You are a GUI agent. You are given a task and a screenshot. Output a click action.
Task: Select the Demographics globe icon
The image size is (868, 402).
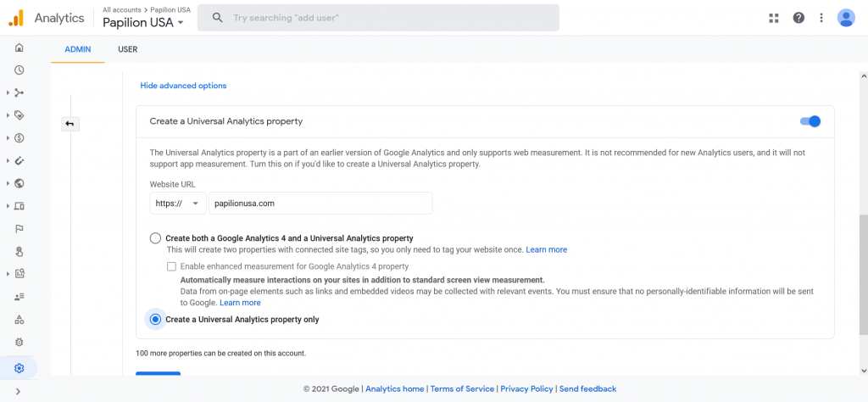click(x=19, y=183)
